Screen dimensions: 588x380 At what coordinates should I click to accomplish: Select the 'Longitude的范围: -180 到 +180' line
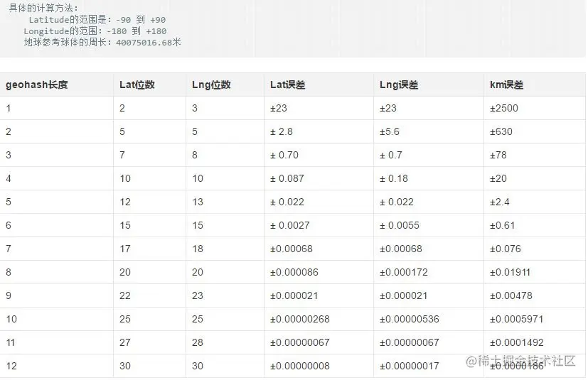pyautogui.click(x=95, y=31)
